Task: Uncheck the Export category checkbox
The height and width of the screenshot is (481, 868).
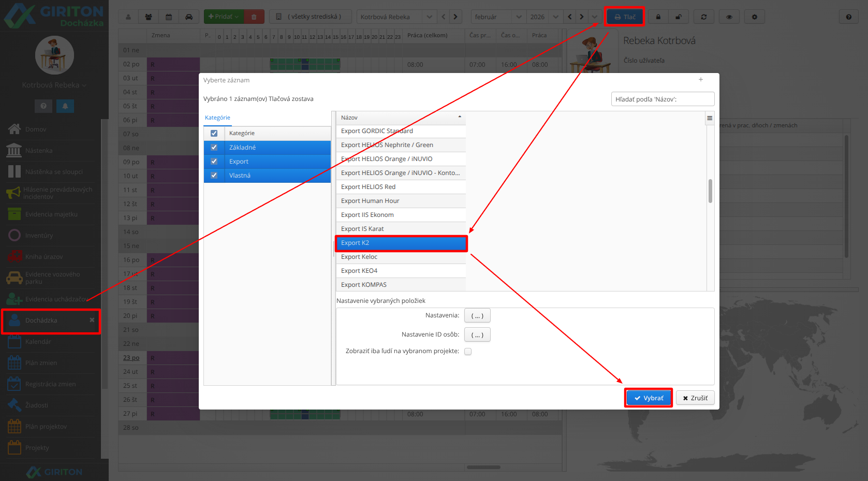Action: click(214, 162)
